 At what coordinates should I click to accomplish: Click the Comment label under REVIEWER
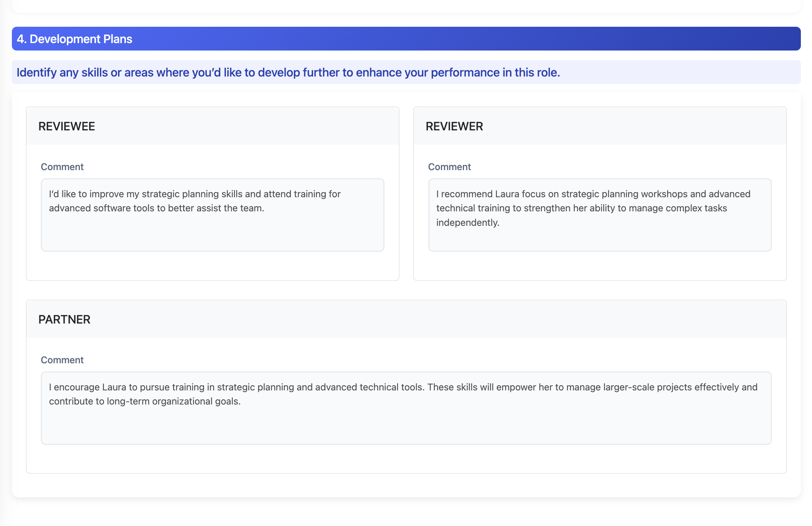(x=449, y=167)
